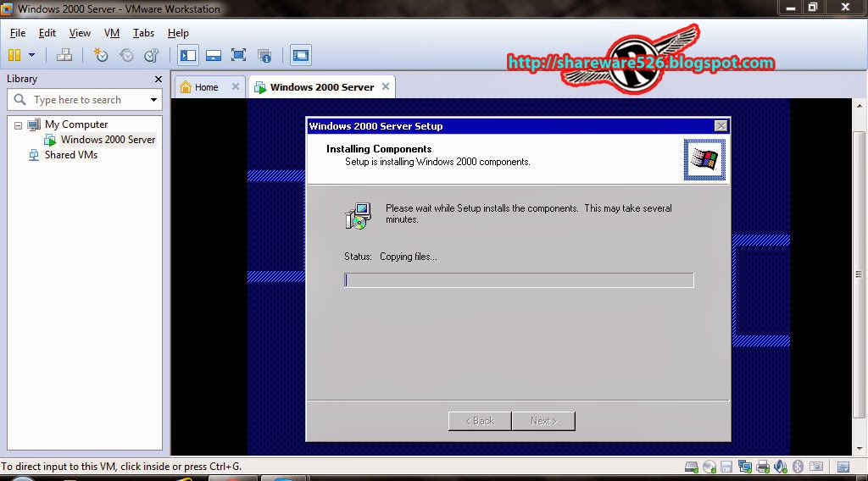This screenshot has height=481, width=868.
Task: Open the Tabs menu
Action: tap(143, 33)
